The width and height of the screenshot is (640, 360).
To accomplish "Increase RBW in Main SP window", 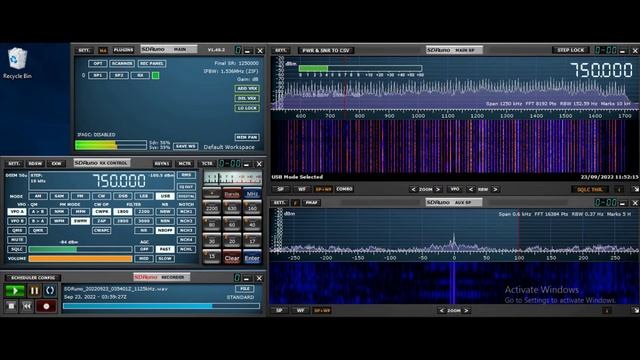I will coord(495,189).
